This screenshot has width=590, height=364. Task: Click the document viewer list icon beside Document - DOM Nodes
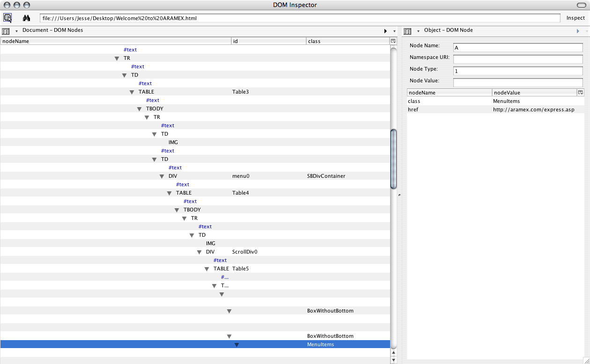[x=6, y=31]
